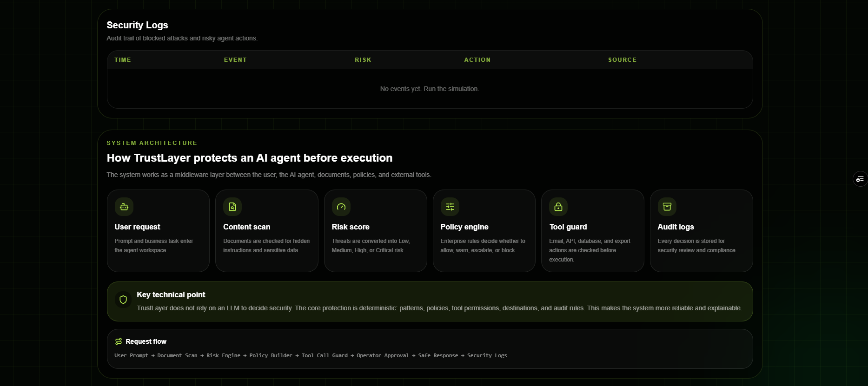The height and width of the screenshot is (386, 868).
Task: Click the archive box icon above Audit logs
Action: (667, 207)
